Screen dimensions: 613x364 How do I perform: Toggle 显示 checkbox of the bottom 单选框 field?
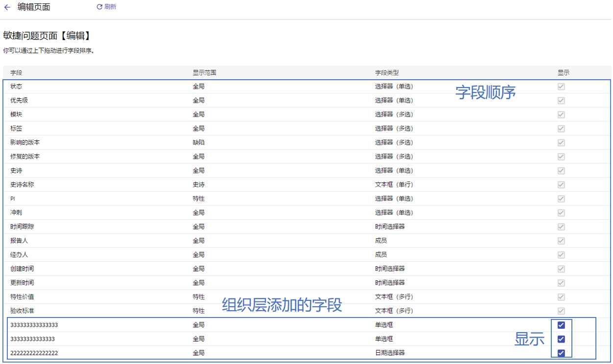pyautogui.click(x=561, y=339)
